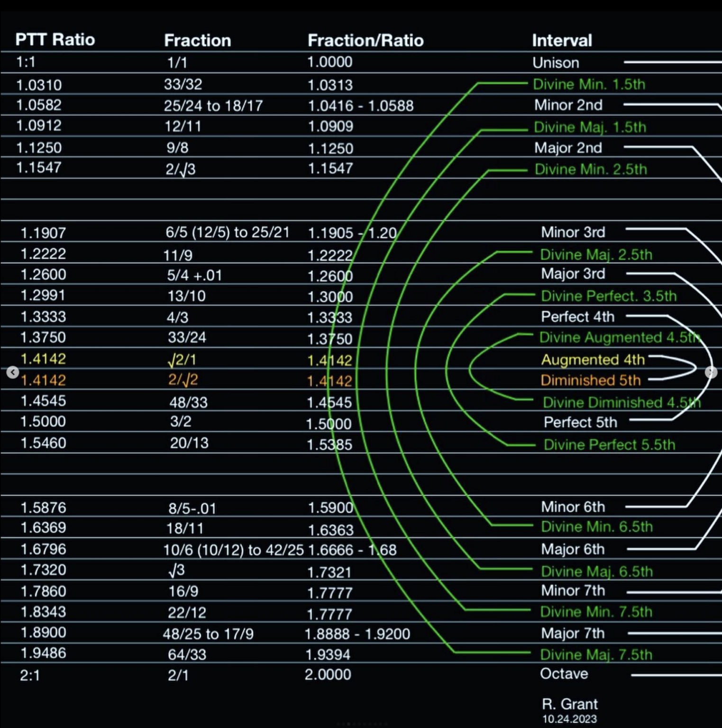This screenshot has width=722, height=728.
Task: Click the previous image arrow on left edge
Action: [13, 373]
